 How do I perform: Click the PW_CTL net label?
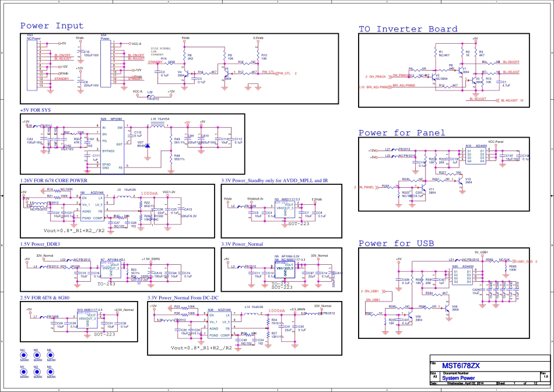268,72
